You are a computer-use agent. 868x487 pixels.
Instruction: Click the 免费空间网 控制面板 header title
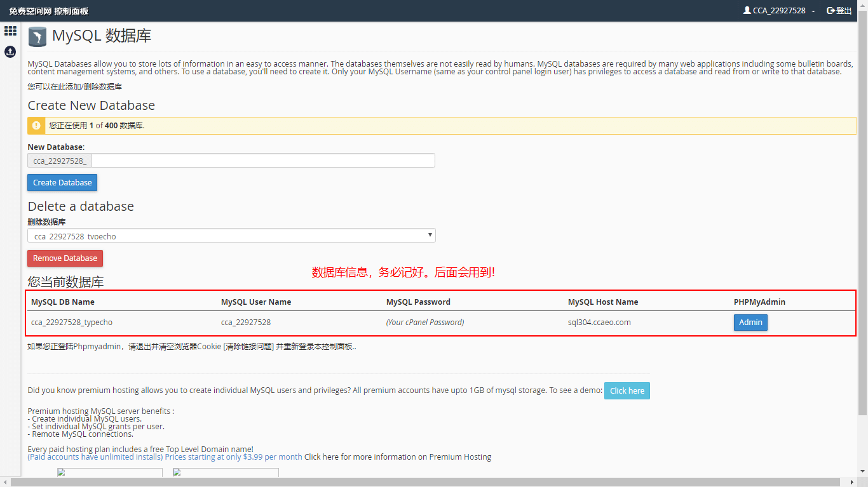coord(49,11)
